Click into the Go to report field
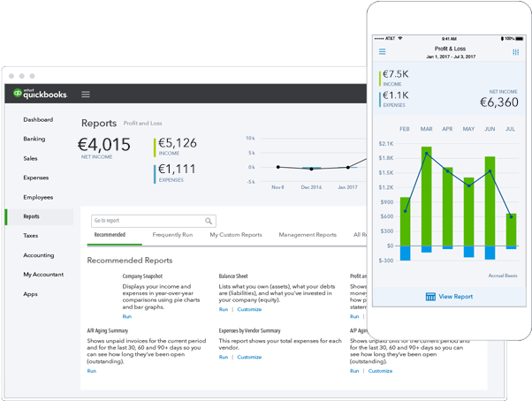532x401 pixels. 154,221
